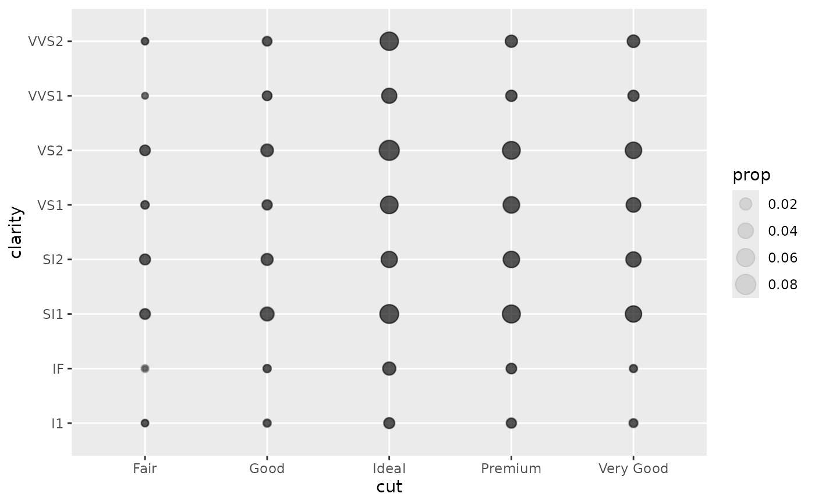Select the Good and SI1 bubble
815x504 pixels.
[x=267, y=314]
